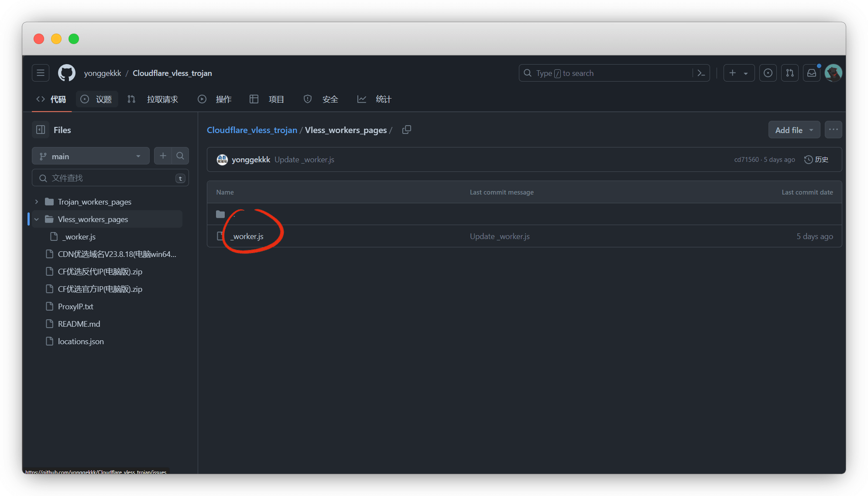Copy path icon next to breadcrumb

407,130
